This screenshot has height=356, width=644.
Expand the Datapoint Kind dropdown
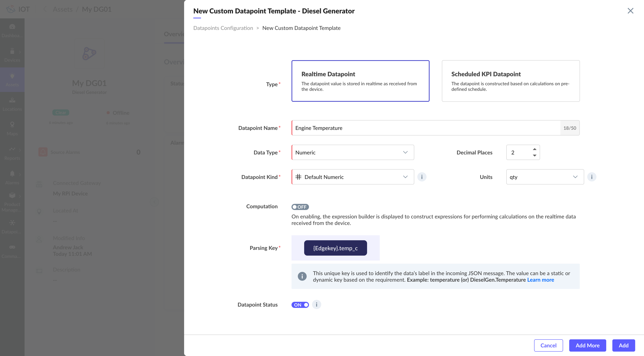tap(352, 177)
